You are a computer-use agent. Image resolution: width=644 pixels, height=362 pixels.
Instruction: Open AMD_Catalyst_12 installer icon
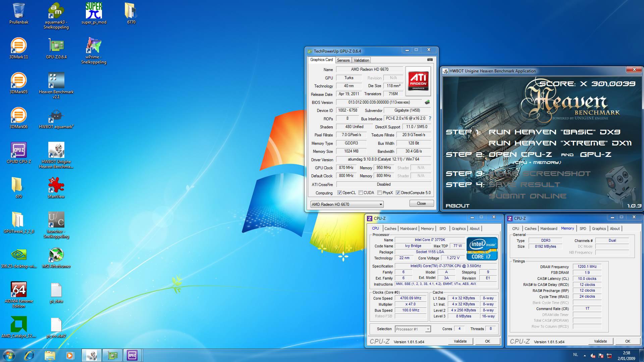point(19,327)
